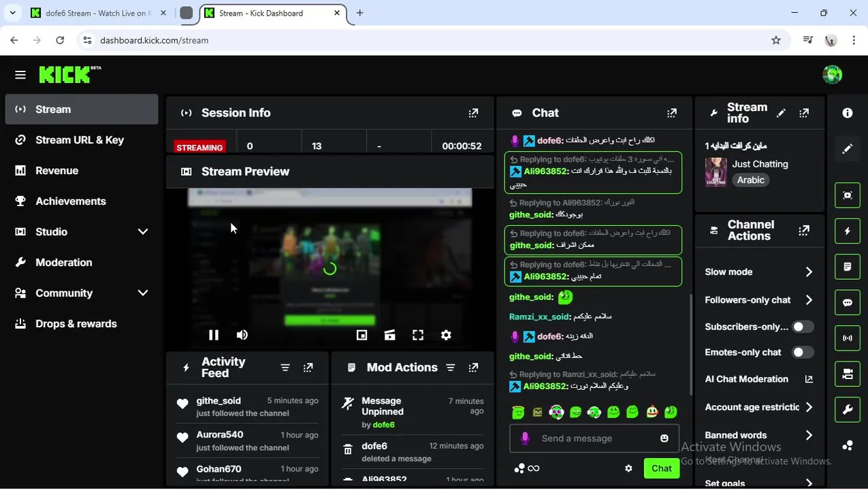Pop out the Activity Feed panel

308,367
